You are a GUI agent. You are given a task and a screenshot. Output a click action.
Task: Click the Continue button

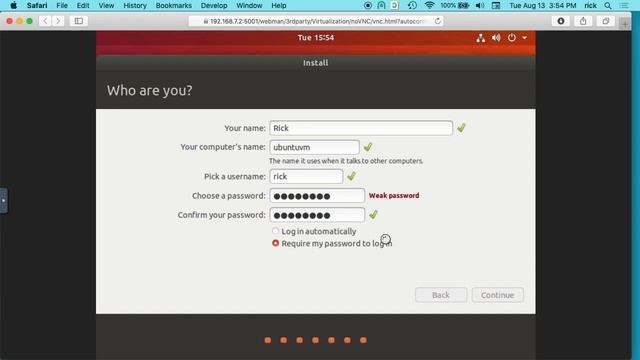pyautogui.click(x=498, y=295)
